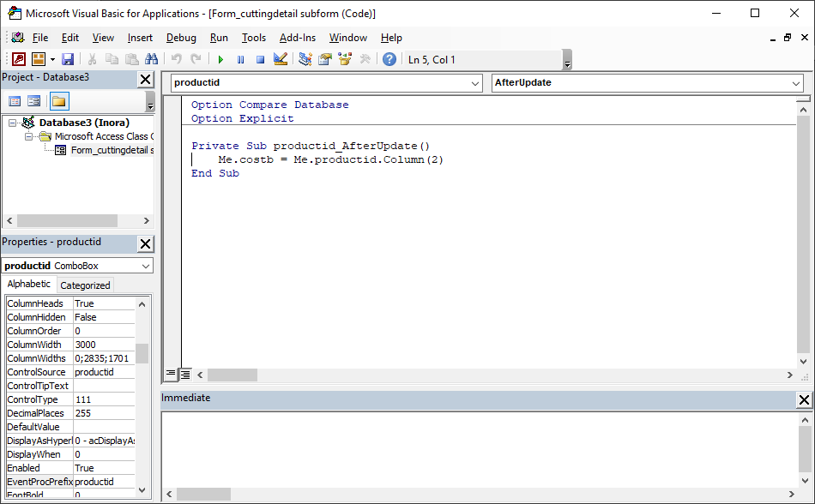This screenshot has width=815, height=504.
Task: Open the productid object dropdown
Action: tap(475, 83)
